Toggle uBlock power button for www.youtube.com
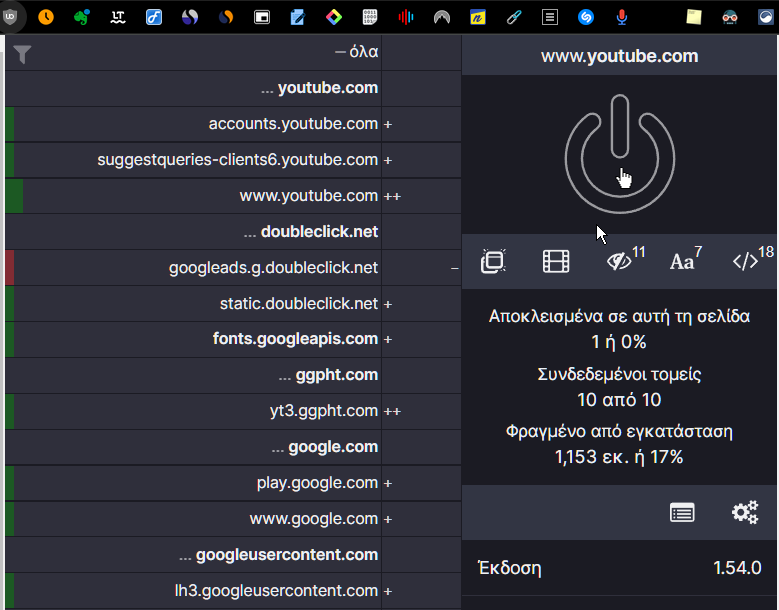This screenshot has height=610, width=779. click(620, 153)
